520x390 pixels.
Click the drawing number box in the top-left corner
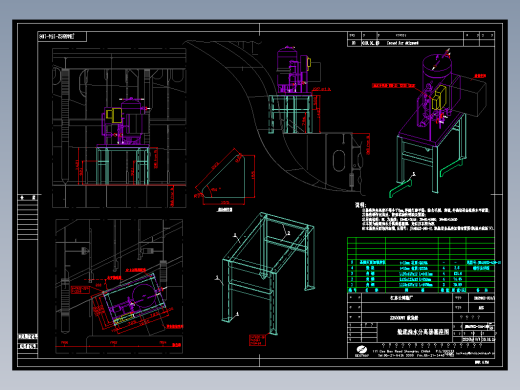click(x=62, y=36)
